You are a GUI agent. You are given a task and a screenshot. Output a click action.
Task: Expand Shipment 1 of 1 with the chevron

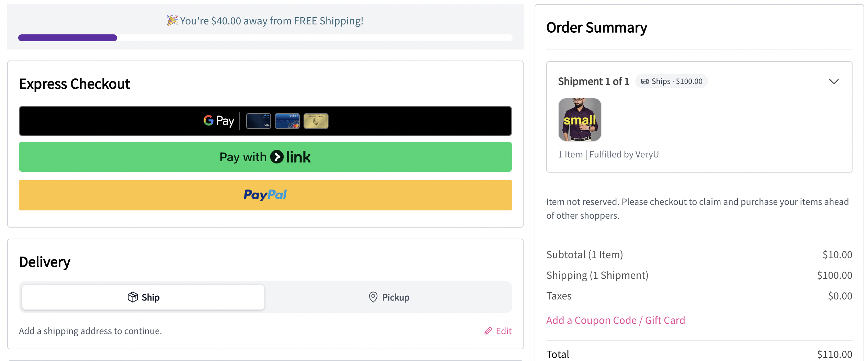[x=834, y=81]
